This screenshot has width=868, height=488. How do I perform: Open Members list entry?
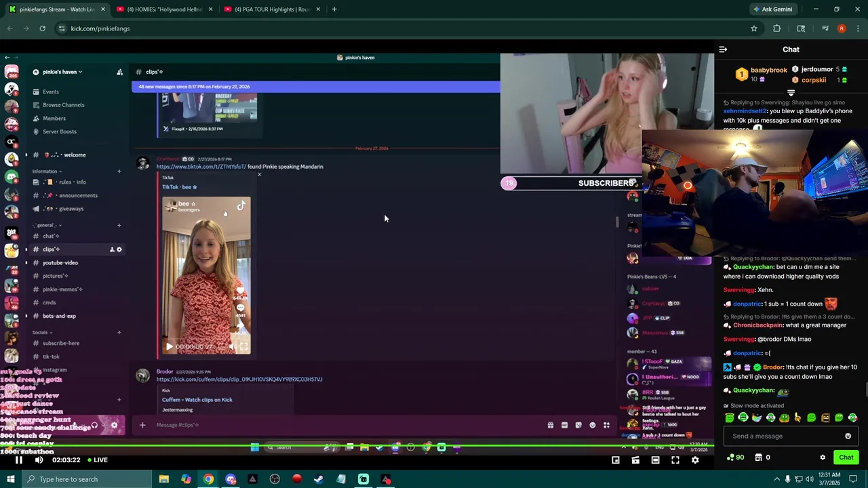54,119
